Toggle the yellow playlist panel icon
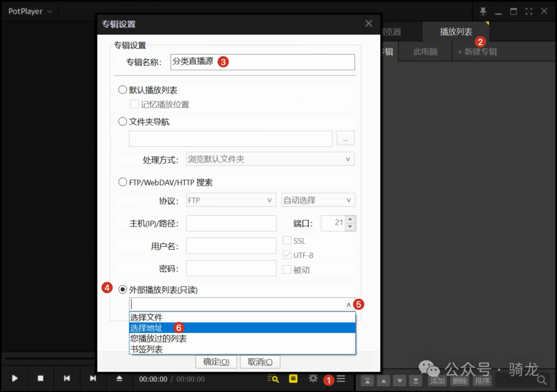Image resolution: width=557 pixels, height=392 pixels. pyautogui.click(x=293, y=379)
